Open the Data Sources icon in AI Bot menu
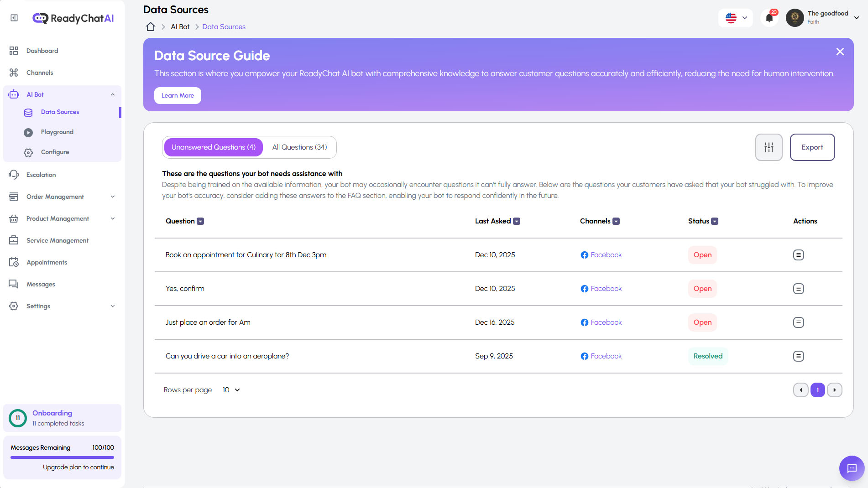 coord(28,112)
